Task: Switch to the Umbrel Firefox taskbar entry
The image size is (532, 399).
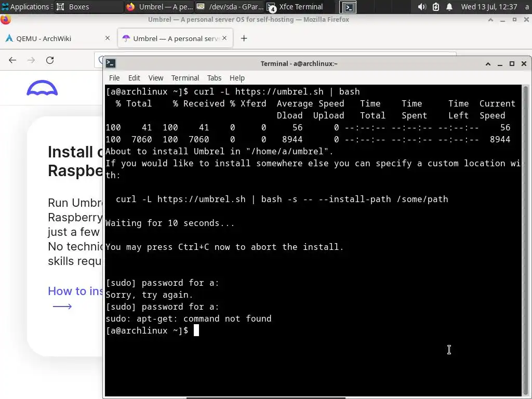Action: pos(159,7)
